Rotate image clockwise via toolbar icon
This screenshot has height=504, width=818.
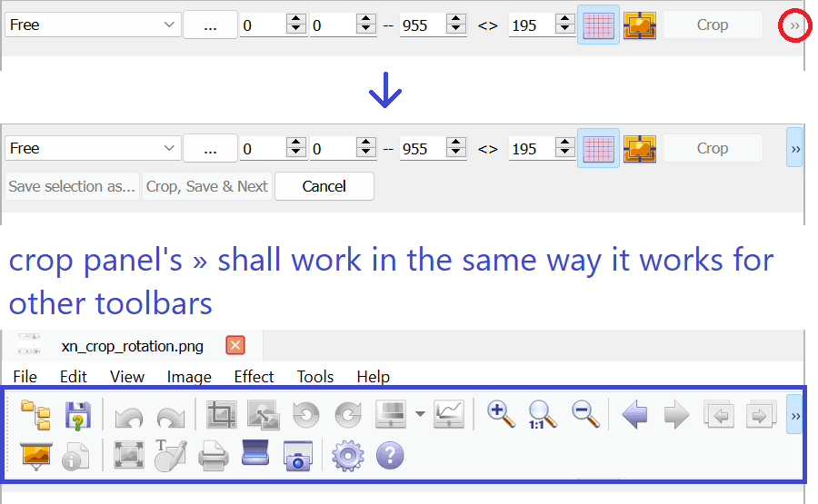click(x=347, y=415)
